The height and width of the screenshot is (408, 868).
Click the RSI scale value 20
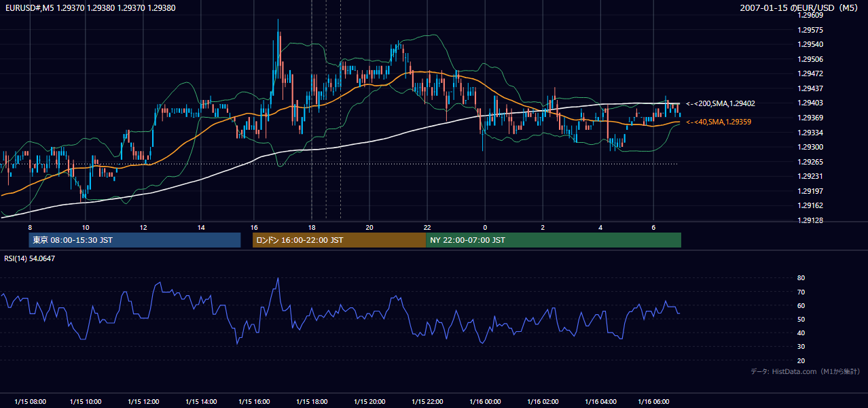tap(801, 360)
